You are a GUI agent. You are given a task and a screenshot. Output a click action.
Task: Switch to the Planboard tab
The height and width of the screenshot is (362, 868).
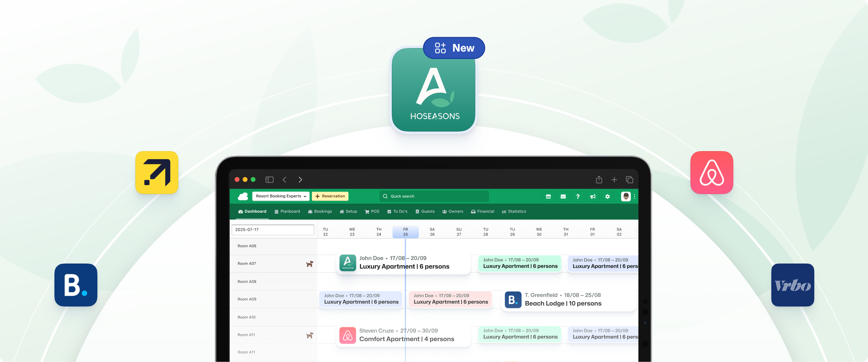coord(287,212)
